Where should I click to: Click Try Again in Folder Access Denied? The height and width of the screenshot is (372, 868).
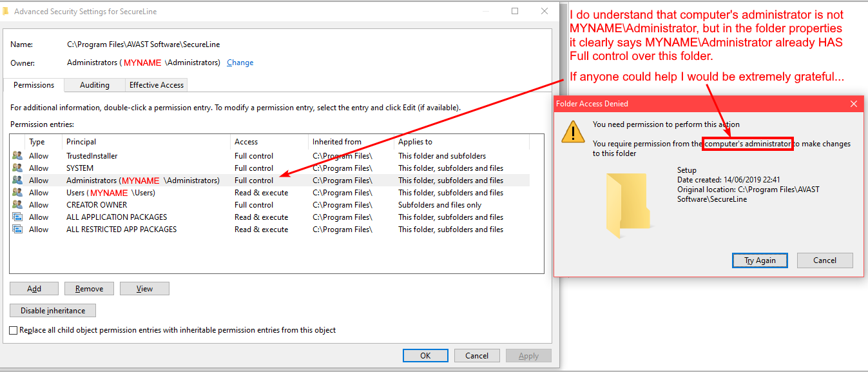(760, 260)
